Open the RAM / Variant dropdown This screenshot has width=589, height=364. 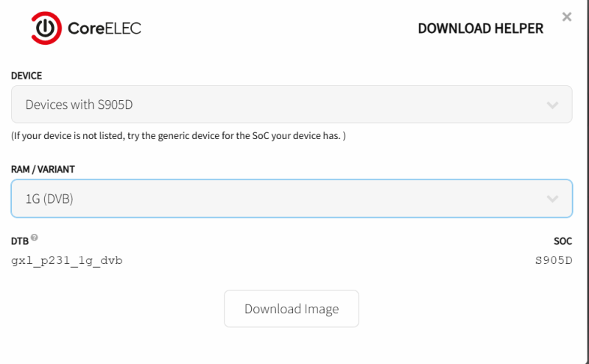click(x=292, y=199)
